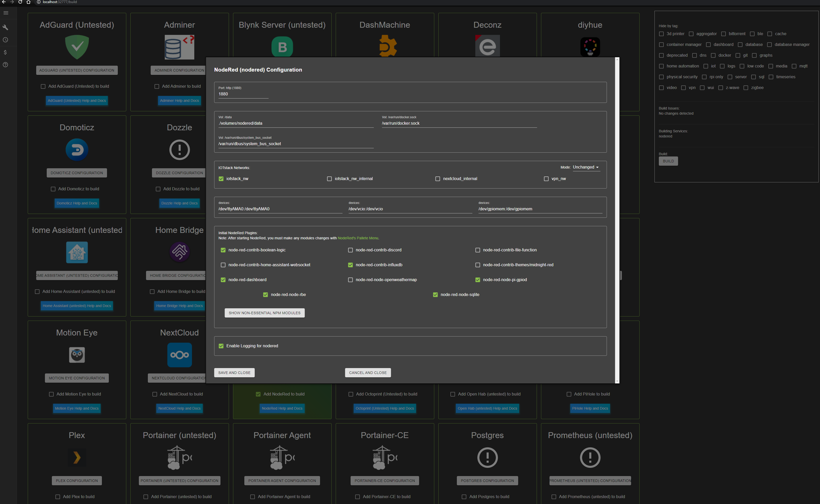Image resolution: width=820 pixels, height=504 pixels.
Task: Click the browser home icon
Action: (28, 2)
